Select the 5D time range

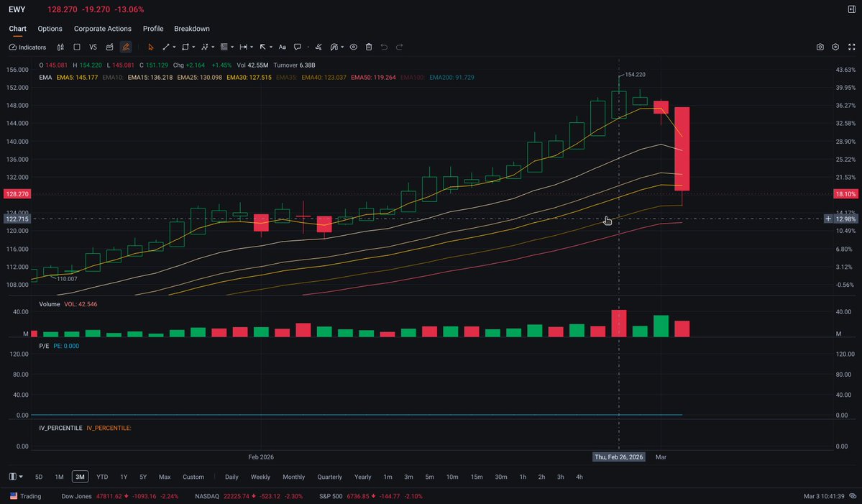(x=39, y=477)
